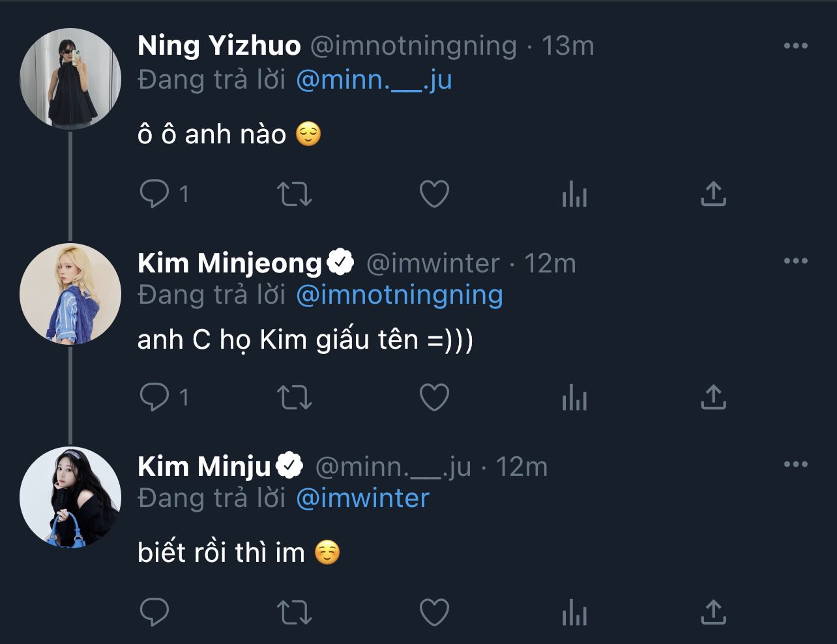Image resolution: width=837 pixels, height=644 pixels.
Task: Share Ning Yizhuo's tweet
Action: pyautogui.click(x=713, y=194)
